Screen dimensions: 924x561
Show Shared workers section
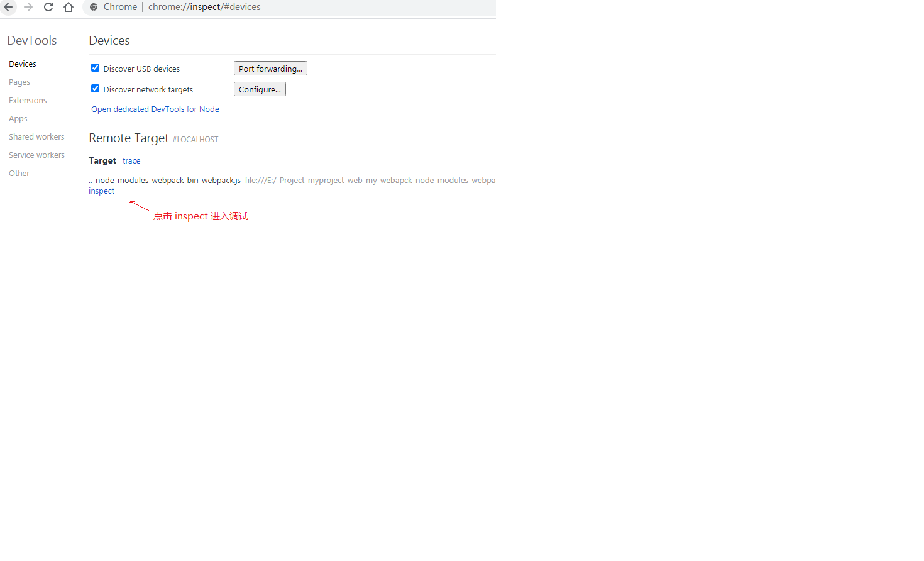click(36, 137)
